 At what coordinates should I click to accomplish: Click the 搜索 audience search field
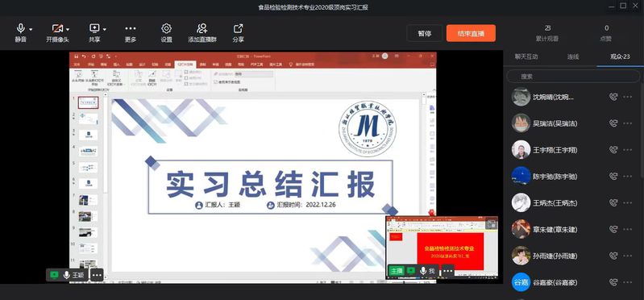[573, 77]
